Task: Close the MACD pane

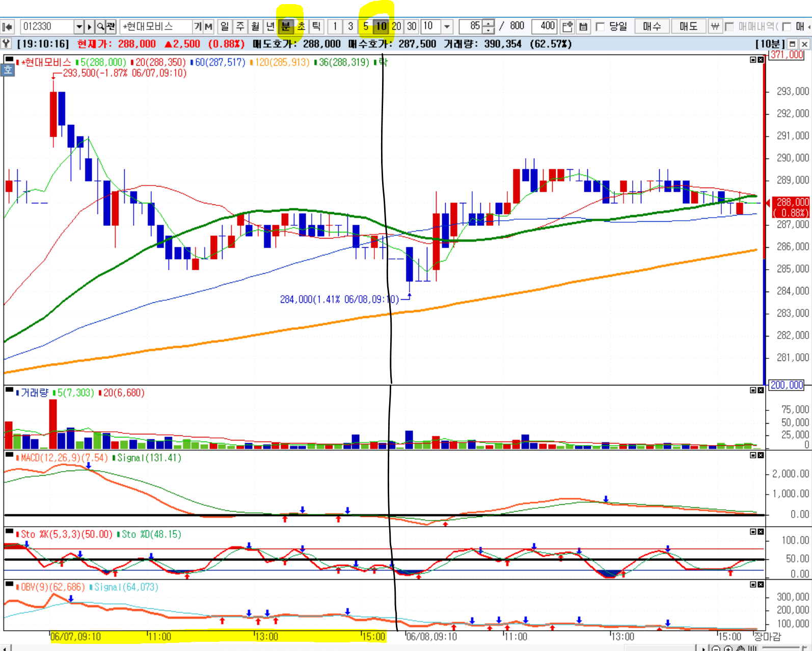Action: [761, 455]
